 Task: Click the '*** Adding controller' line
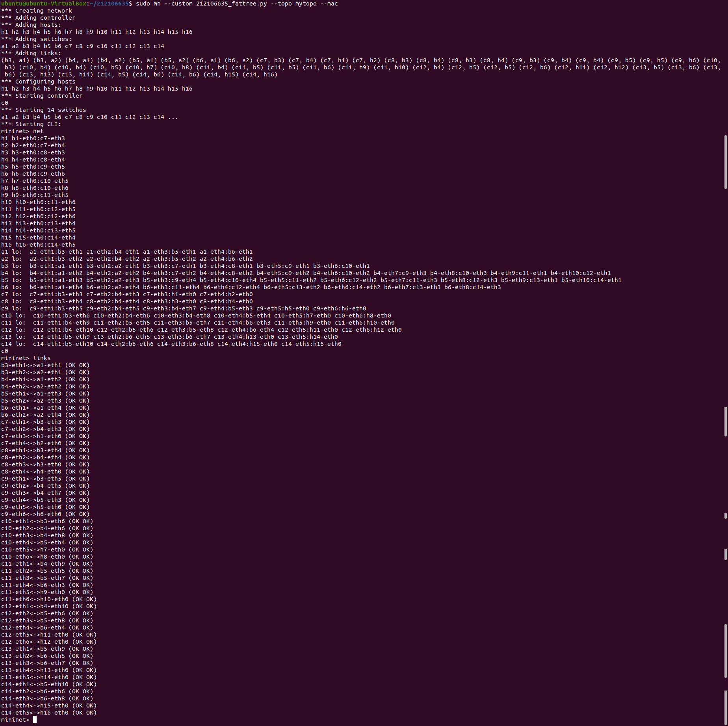click(38, 18)
